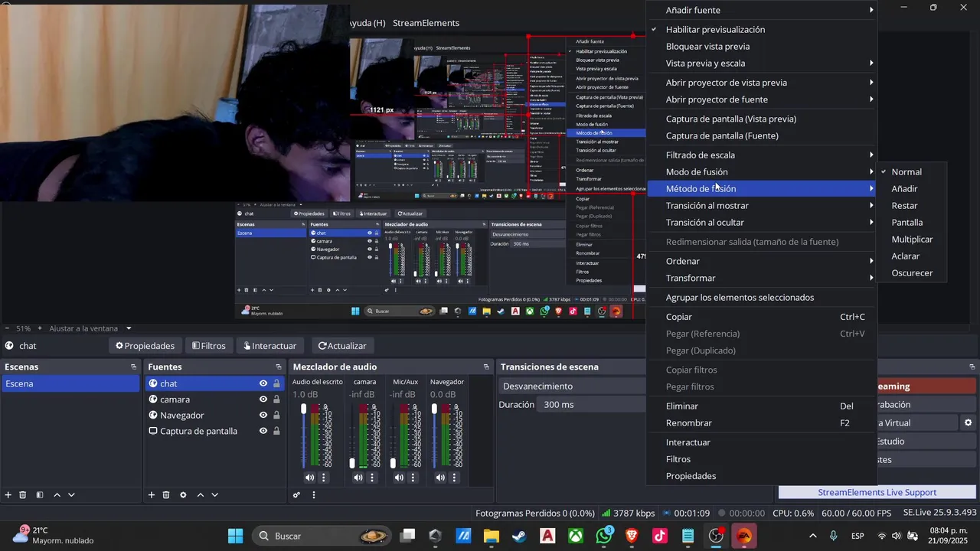Image resolution: width=980 pixels, height=551 pixels.
Task: Move source down with the Fuentes down arrow
Action: (215, 495)
